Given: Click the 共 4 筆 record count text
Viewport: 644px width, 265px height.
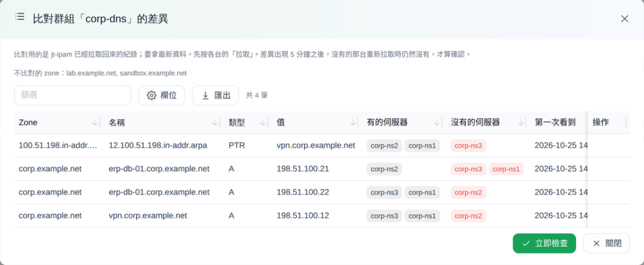Looking at the screenshot, I should coord(257,95).
